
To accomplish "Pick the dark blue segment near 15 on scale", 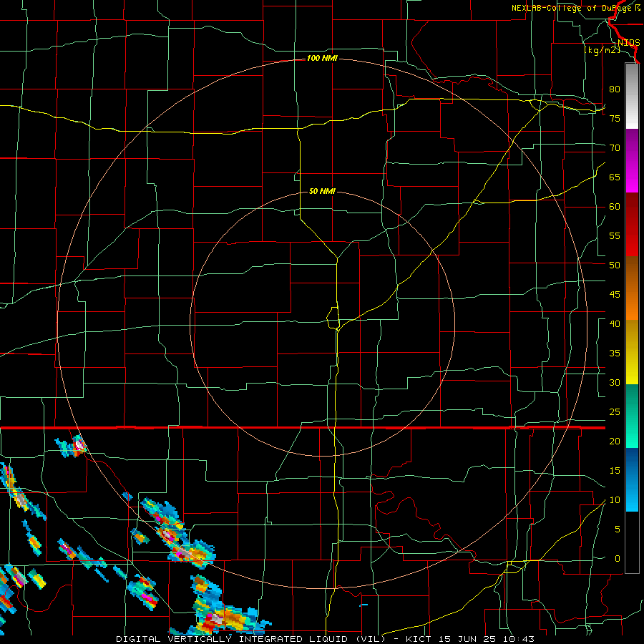I will click(x=632, y=464).
